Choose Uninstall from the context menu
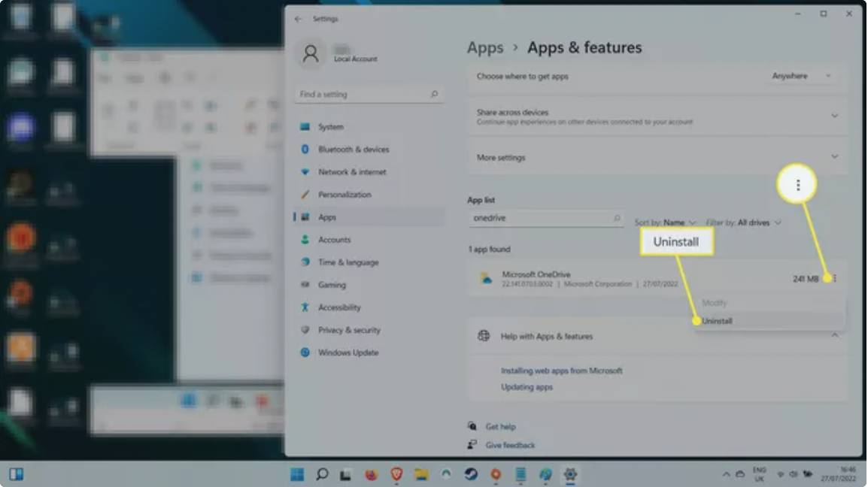Image resolution: width=868 pixels, height=487 pixels. point(717,321)
